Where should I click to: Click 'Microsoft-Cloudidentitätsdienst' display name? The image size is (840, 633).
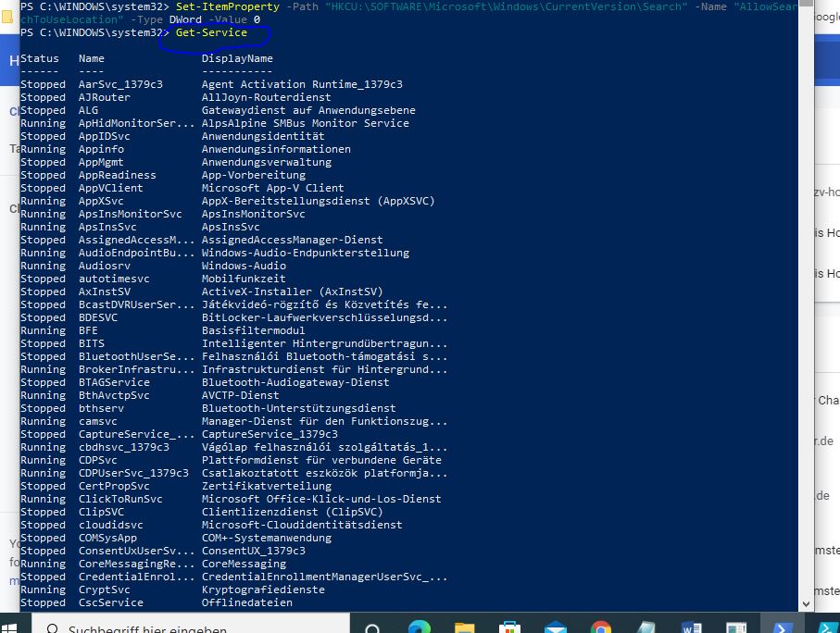click(302, 525)
